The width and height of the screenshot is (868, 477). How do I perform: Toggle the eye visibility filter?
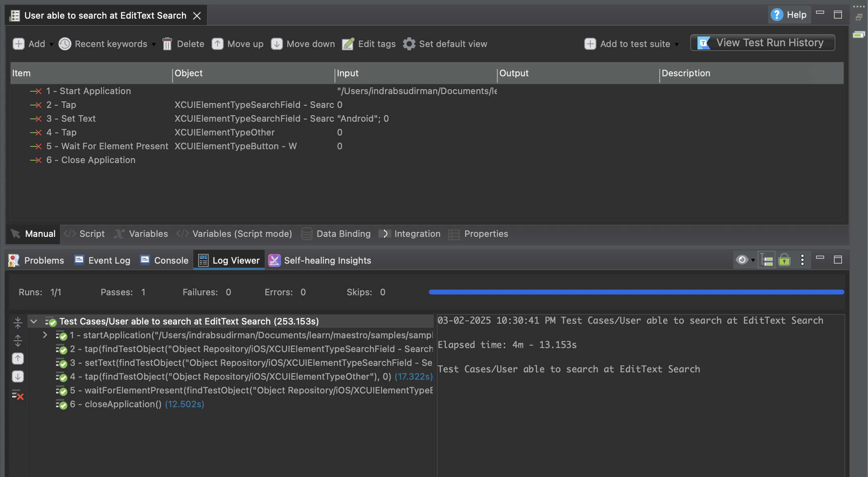tap(742, 260)
